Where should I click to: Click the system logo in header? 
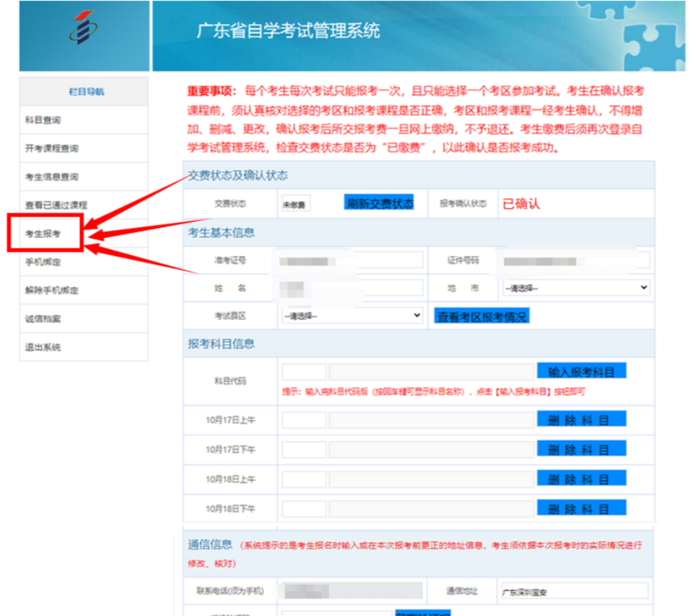coord(84,28)
